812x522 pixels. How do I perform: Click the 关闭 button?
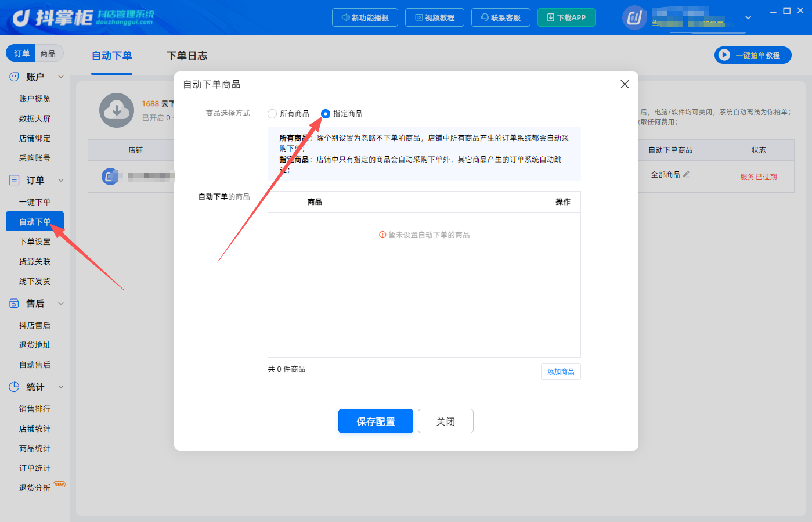pyautogui.click(x=446, y=421)
